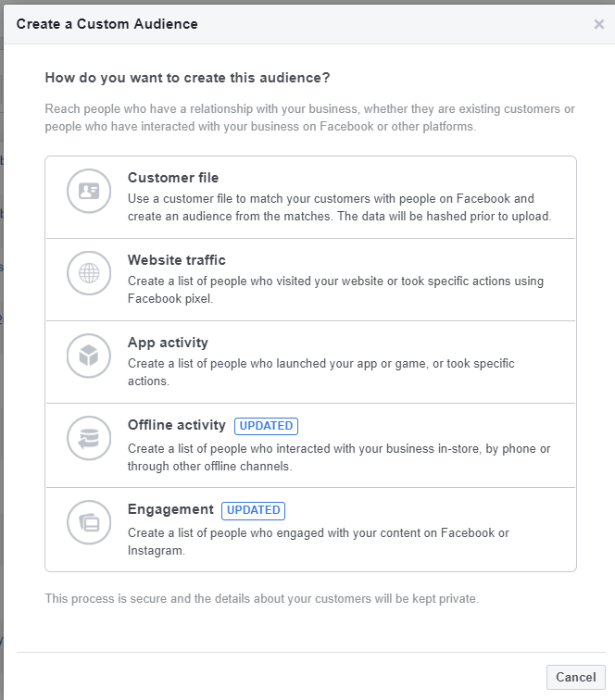Screen dimensions: 615x700
Task: Click the UPDATED badge beside Engagement
Action: coord(254,510)
